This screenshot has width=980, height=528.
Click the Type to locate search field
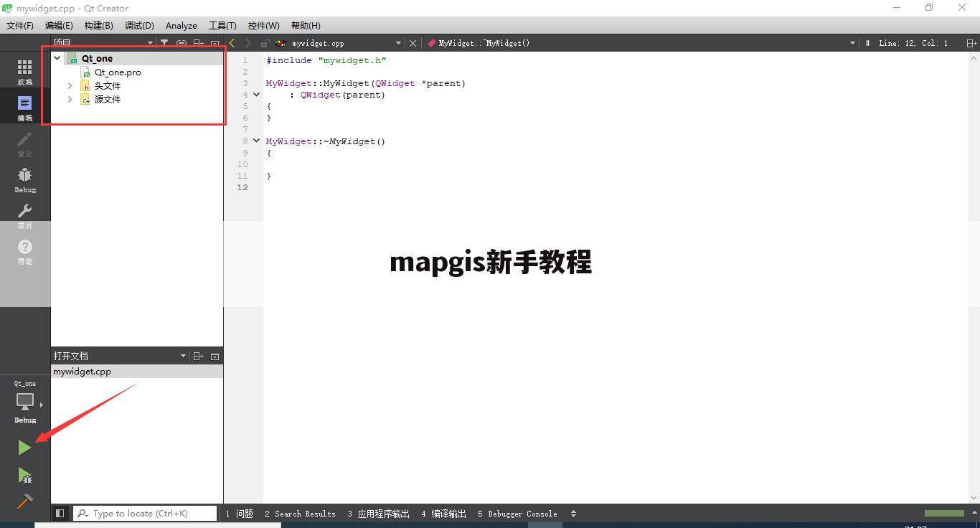pos(143,513)
